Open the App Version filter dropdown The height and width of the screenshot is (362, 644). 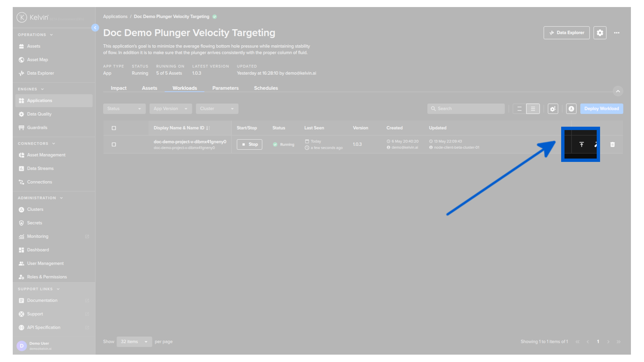click(171, 109)
